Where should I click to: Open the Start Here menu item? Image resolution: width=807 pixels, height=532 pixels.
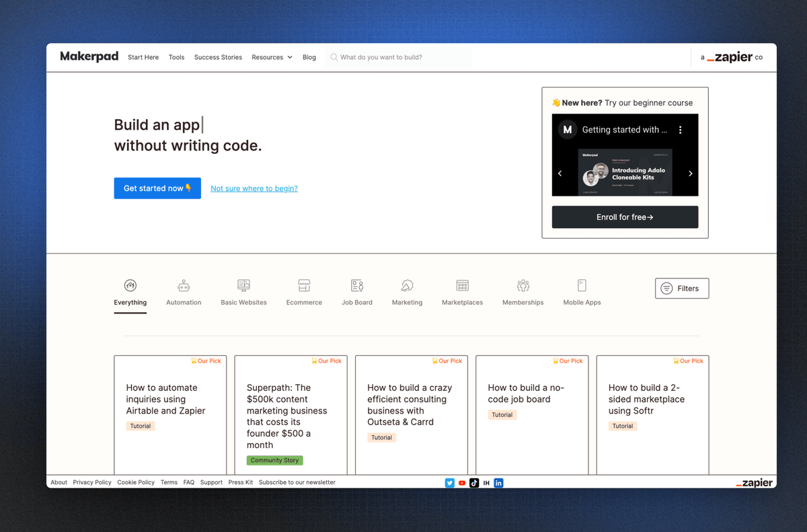coord(143,57)
